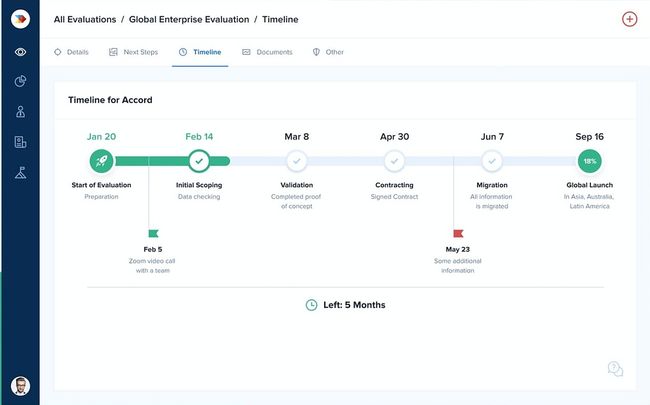This screenshot has width=650, height=405.
Task: Open the person contacts sidebar icon
Action: click(x=20, y=112)
